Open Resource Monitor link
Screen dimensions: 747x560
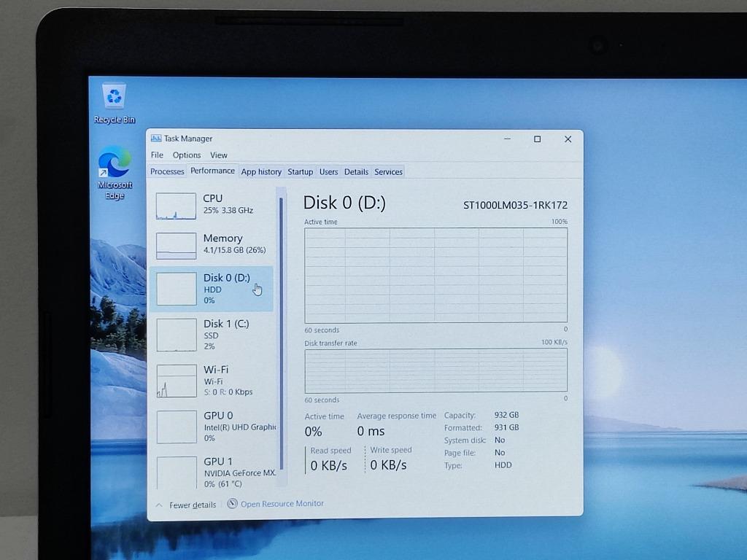(x=282, y=504)
